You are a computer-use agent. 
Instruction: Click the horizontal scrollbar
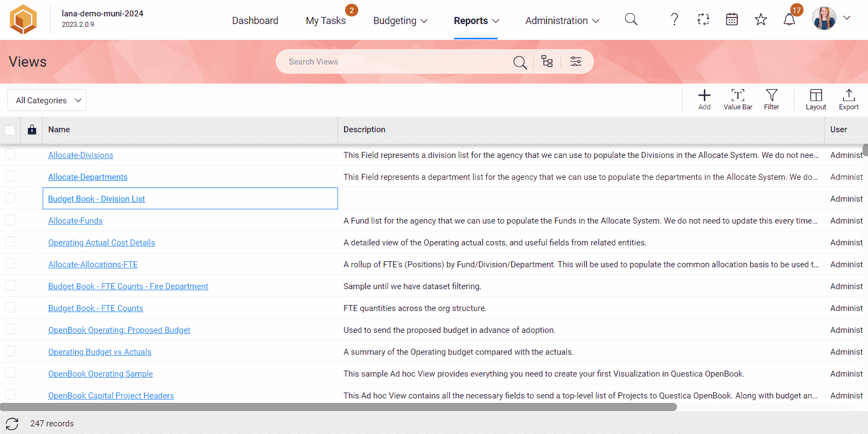pyautogui.click(x=338, y=407)
